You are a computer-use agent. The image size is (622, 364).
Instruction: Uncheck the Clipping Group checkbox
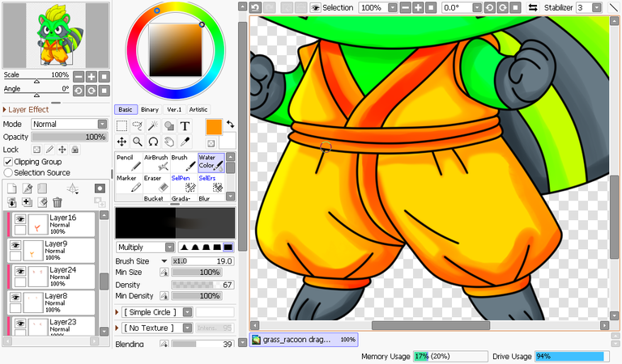(x=8, y=162)
